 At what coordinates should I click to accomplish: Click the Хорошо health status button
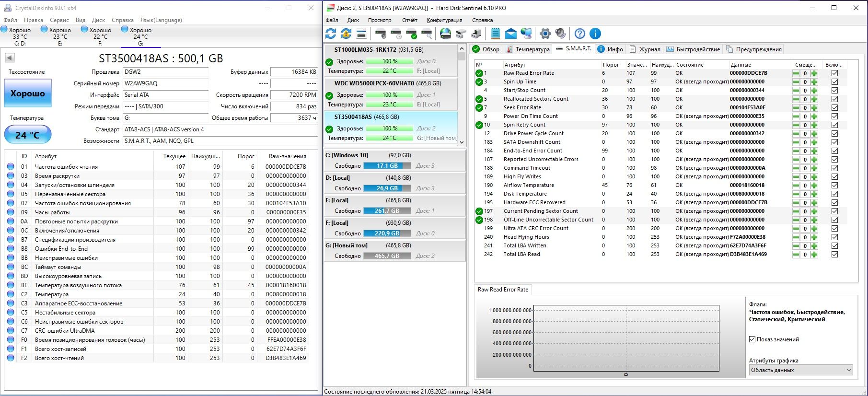(28, 93)
